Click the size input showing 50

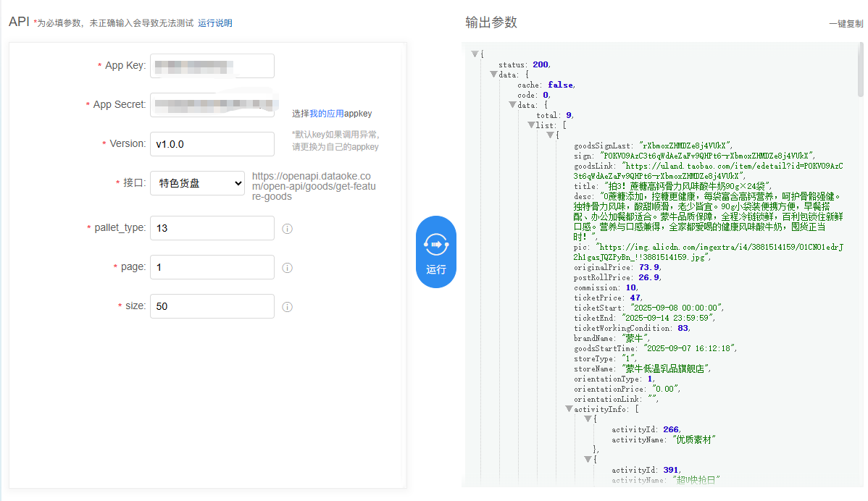[212, 306]
